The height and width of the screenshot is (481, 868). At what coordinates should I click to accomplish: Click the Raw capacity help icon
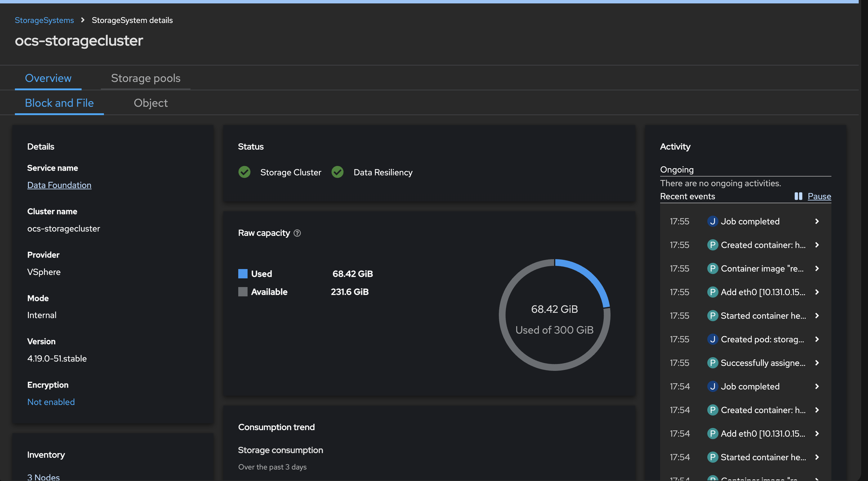click(x=297, y=233)
